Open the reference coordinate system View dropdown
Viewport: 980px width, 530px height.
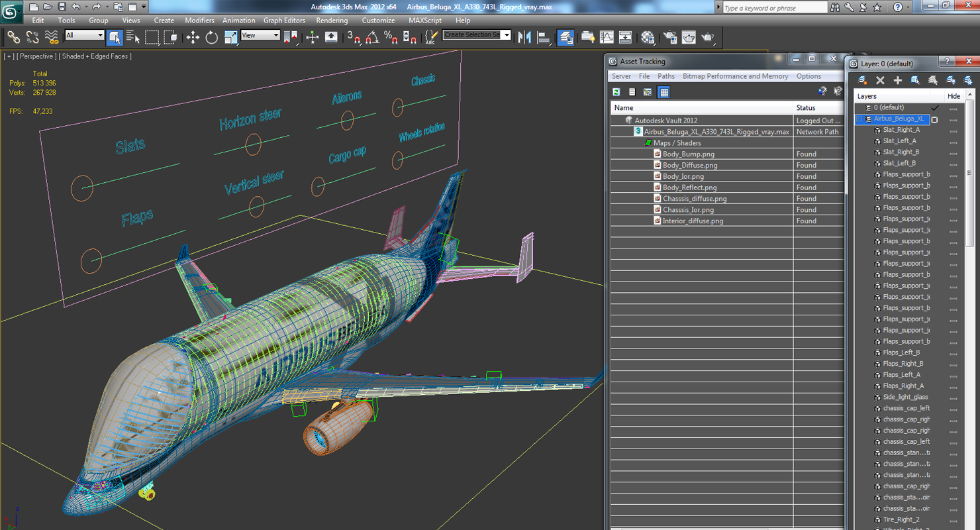coord(260,35)
